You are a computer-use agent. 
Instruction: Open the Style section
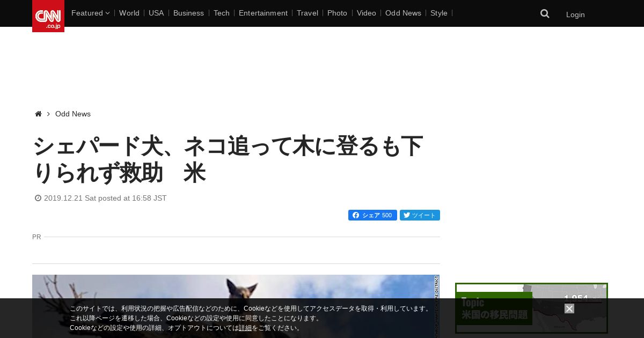[x=439, y=13]
